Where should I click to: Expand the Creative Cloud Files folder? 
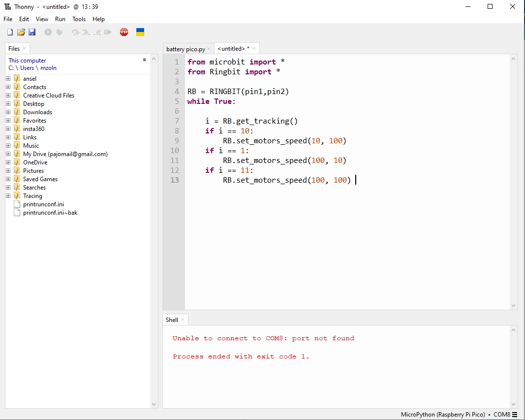point(8,96)
